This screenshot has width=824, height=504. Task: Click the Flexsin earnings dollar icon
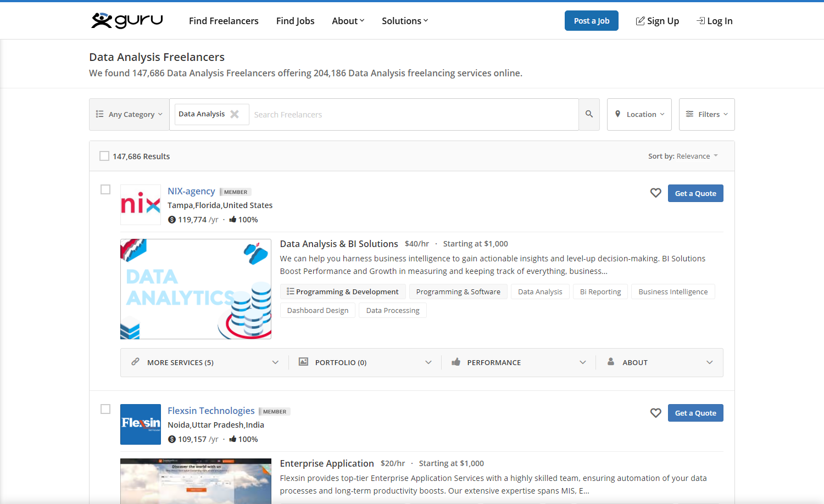[x=172, y=439]
